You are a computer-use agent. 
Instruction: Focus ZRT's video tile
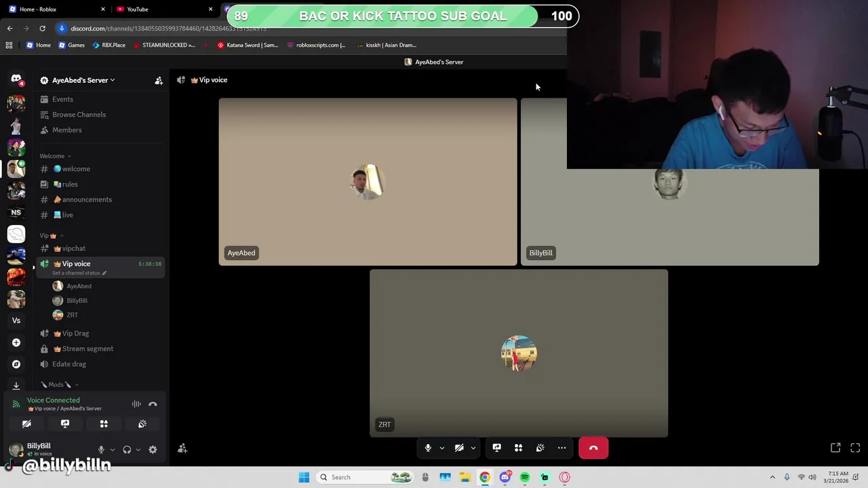[519, 353]
